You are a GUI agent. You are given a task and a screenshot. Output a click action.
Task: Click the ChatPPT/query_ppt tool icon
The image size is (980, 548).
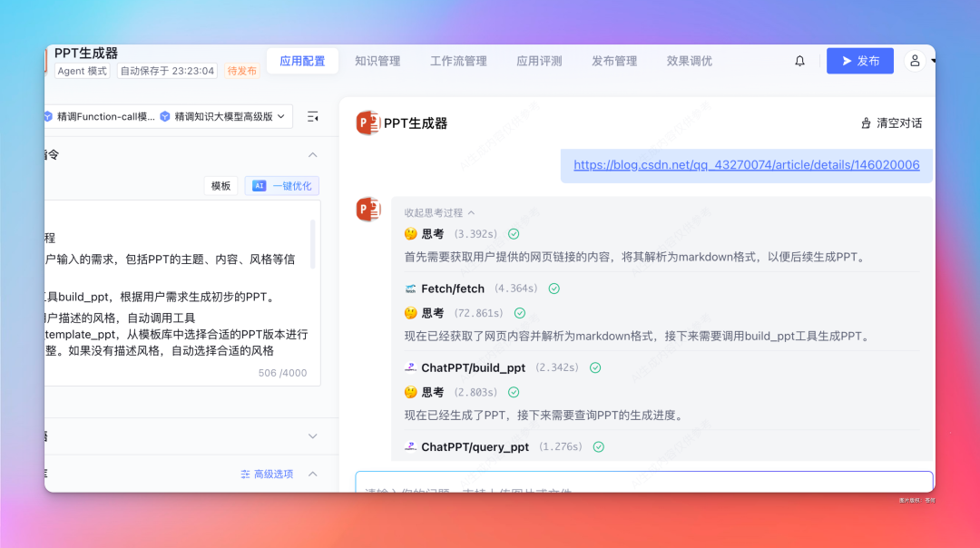point(410,446)
